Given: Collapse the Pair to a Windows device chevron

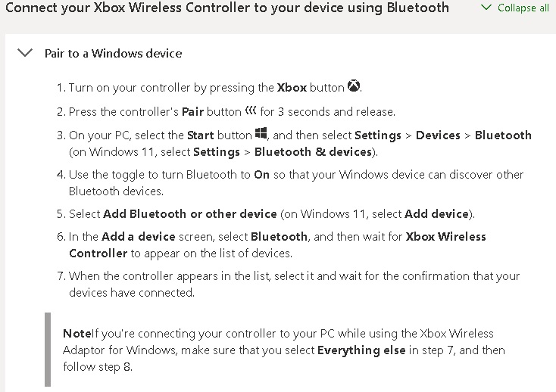Looking at the screenshot, I should point(25,53).
